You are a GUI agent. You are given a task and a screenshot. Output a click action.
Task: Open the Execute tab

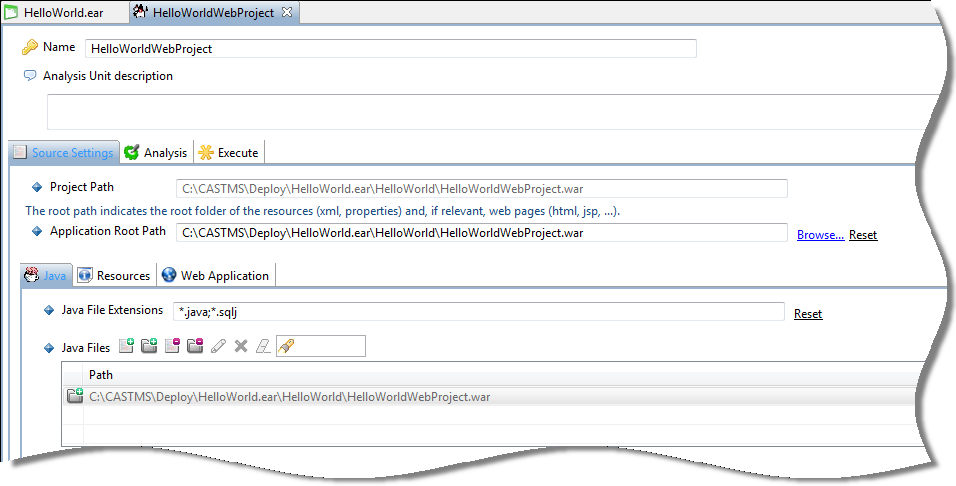click(x=229, y=153)
